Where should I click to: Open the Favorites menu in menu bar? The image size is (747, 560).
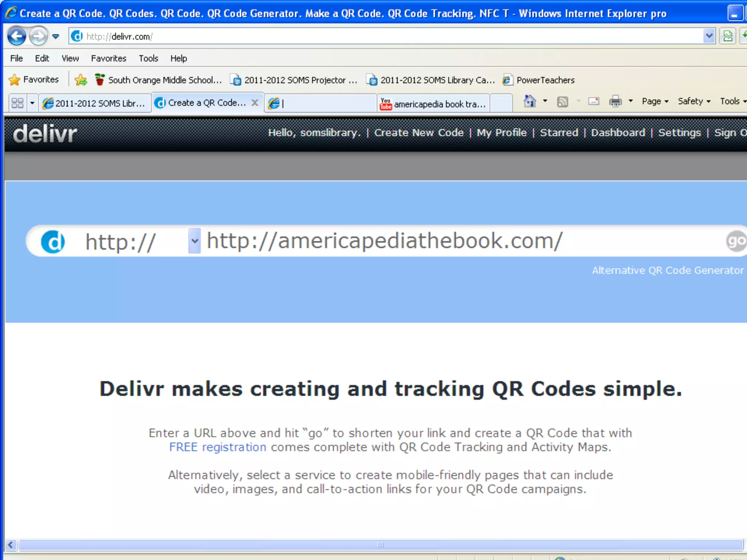click(108, 58)
